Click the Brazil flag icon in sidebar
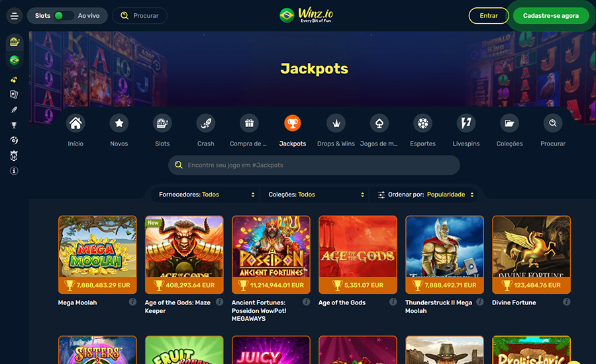The width and height of the screenshot is (596, 364). [x=15, y=60]
